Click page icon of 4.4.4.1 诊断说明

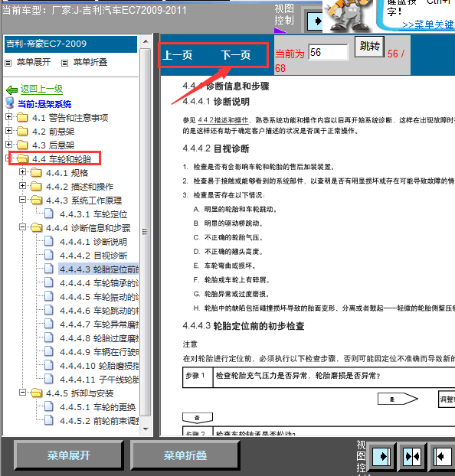pyautogui.click(x=48, y=241)
